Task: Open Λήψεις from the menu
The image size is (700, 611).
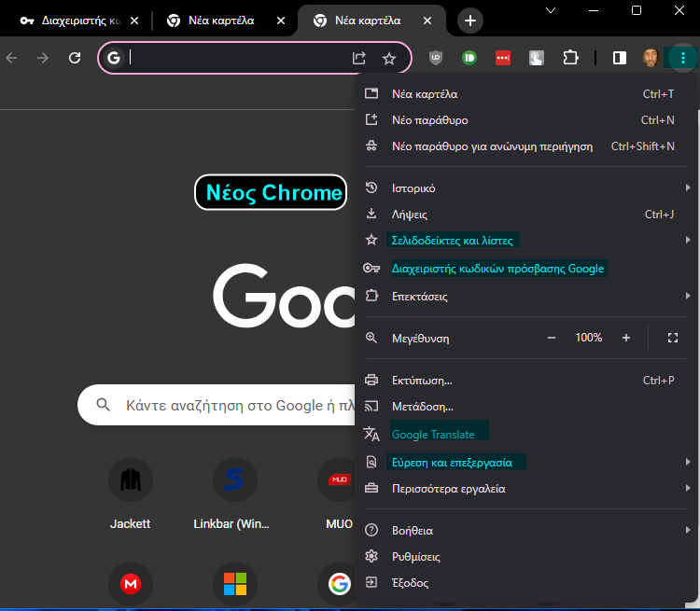Action: click(526, 215)
